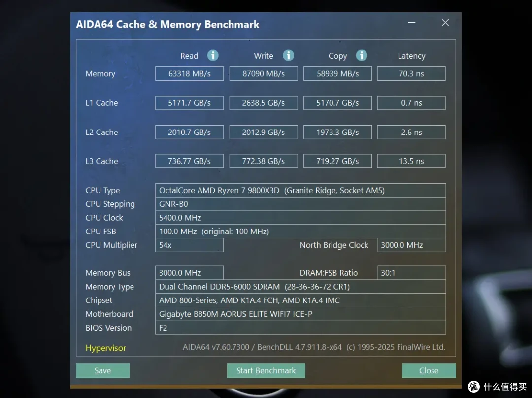Click the Start Benchmark button
532x398 pixels.
266,370
